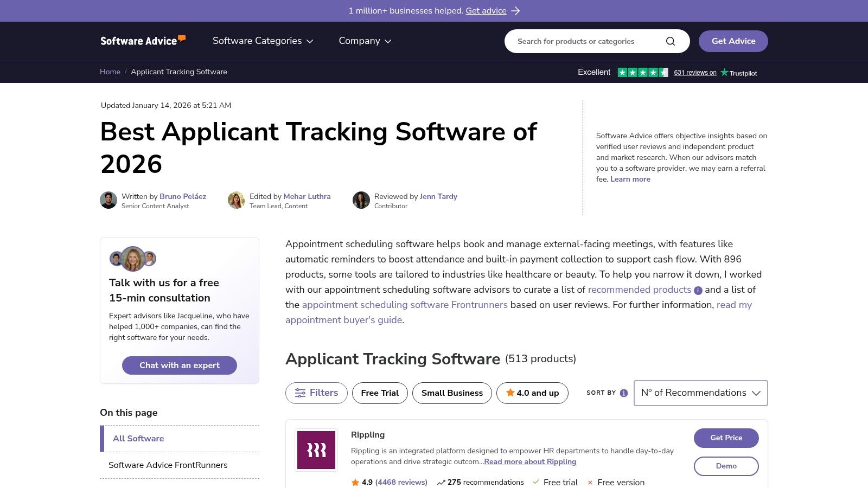The image size is (868, 488).
Task: Select All Software in the sidebar
Action: tap(138, 438)
